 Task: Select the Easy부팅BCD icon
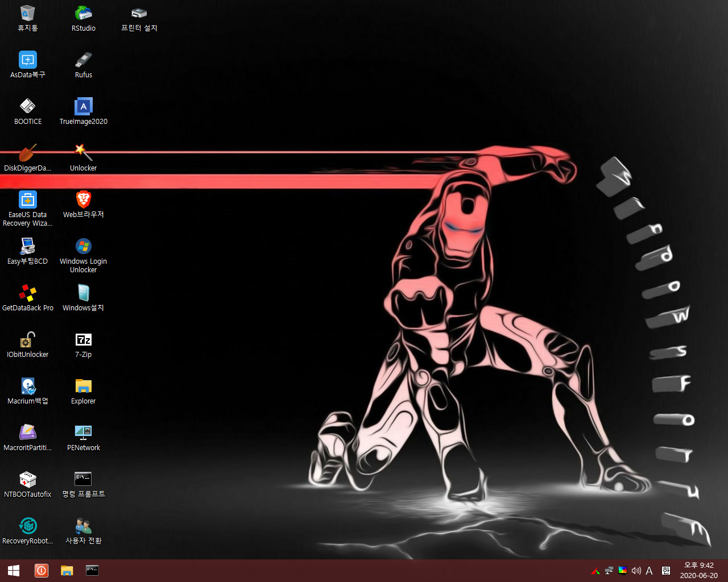[27, 251]
